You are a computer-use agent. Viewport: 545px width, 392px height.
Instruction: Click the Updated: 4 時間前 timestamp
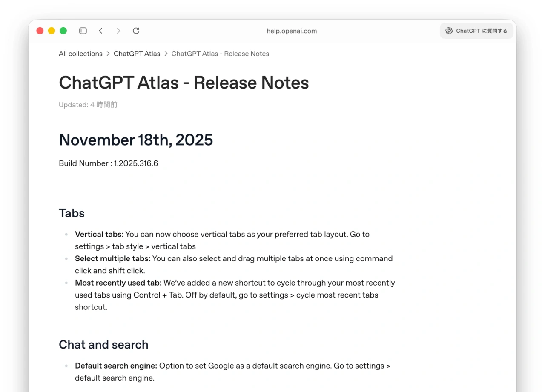click(88, 105)
